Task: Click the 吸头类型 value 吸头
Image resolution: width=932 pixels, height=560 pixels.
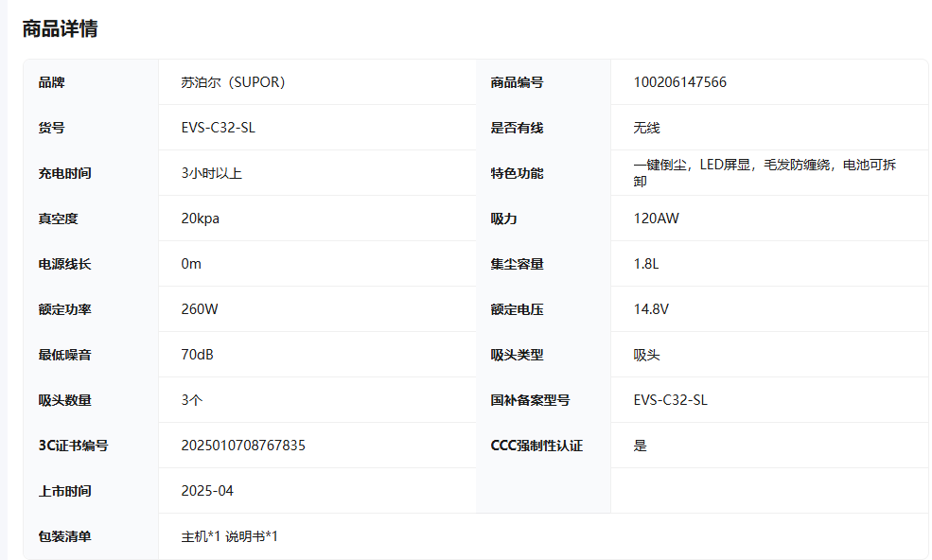Action: (x=646, y=355)
